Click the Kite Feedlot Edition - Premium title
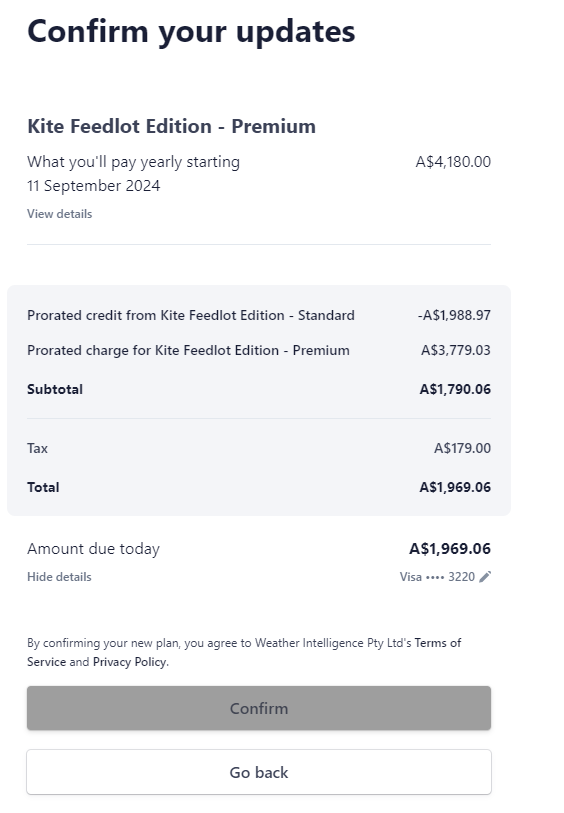 pyautogui.click(x=172, y=126)
